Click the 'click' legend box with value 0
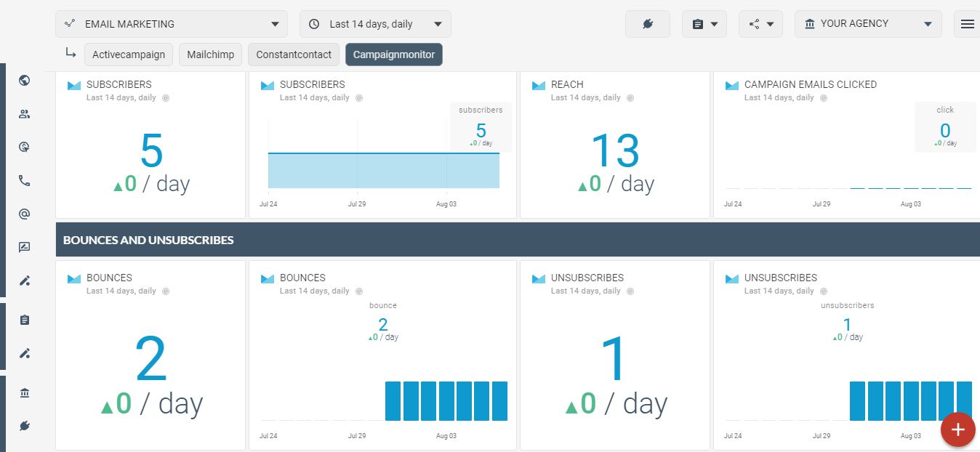Image resolution: width=980 pixels, height=452 pixels. tap(945, 126)
